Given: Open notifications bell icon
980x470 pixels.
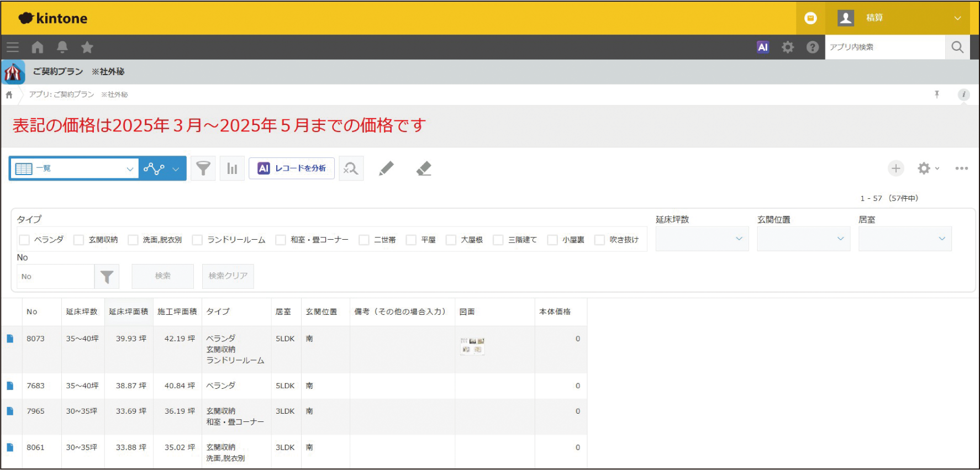Looking at the screenshot, I should 62,47.
